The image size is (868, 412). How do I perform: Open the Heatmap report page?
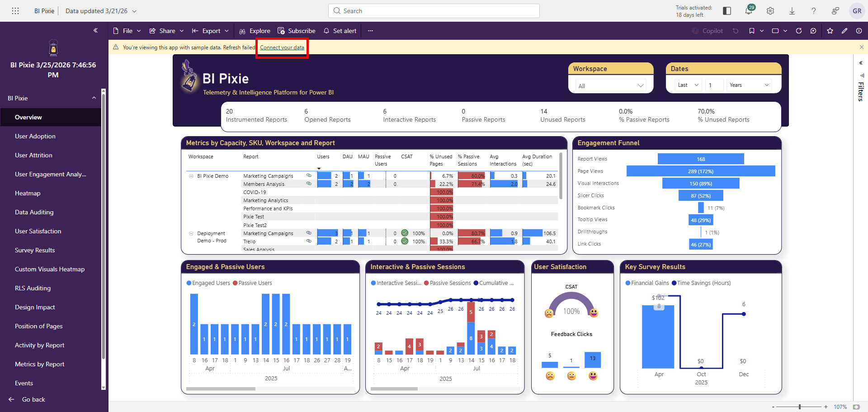tap(28, 193)
